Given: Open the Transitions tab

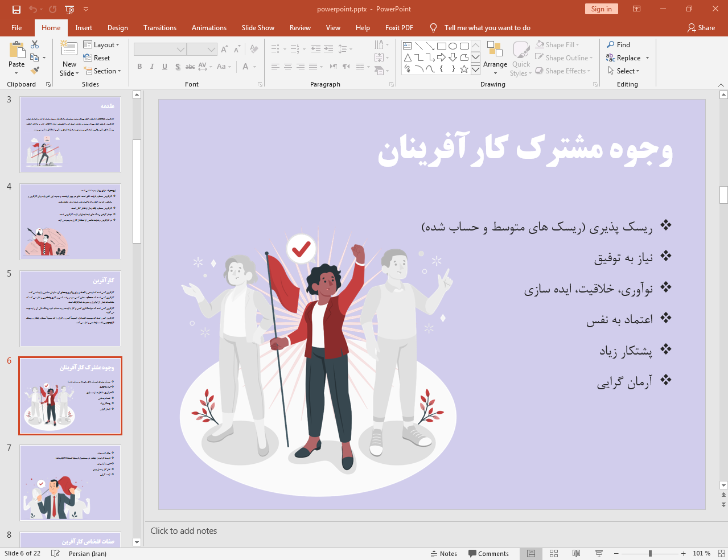Looking at the screenshot, I should [x=159, y=28].
